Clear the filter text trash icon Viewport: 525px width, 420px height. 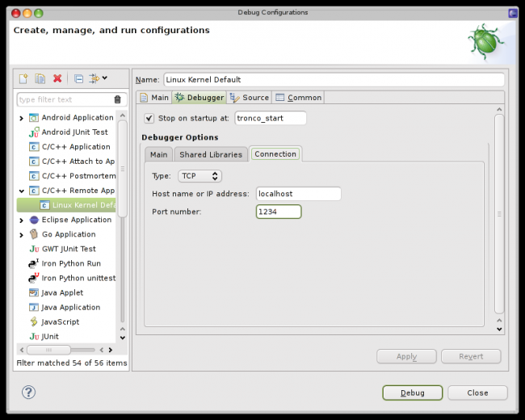(x=117, y=99)
